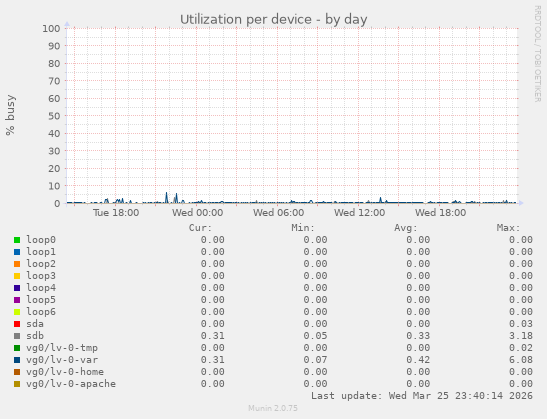Click the Avg: column header
The width and height of the screenshot is (547, 419).
coord(406,228)
